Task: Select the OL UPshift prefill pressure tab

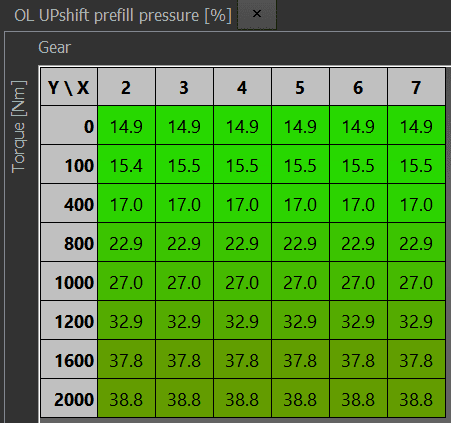Action: 123,15
